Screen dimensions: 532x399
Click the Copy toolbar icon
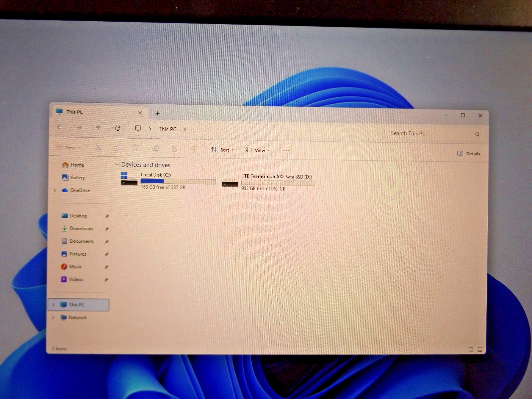pyautogui.click(x=117, y=148)
